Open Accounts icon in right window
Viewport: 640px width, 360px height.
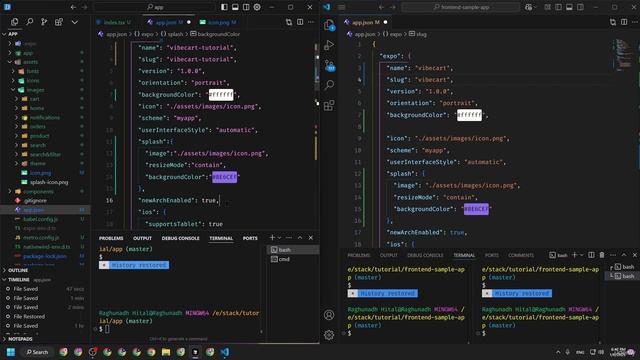coord(329,315)
